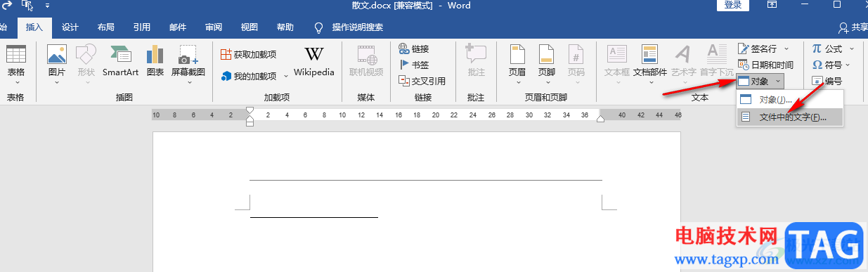Viewport: 868px width, 272px height.
Task: Expand the Signature Line dropdown arrow
Action: pos(786,48)
